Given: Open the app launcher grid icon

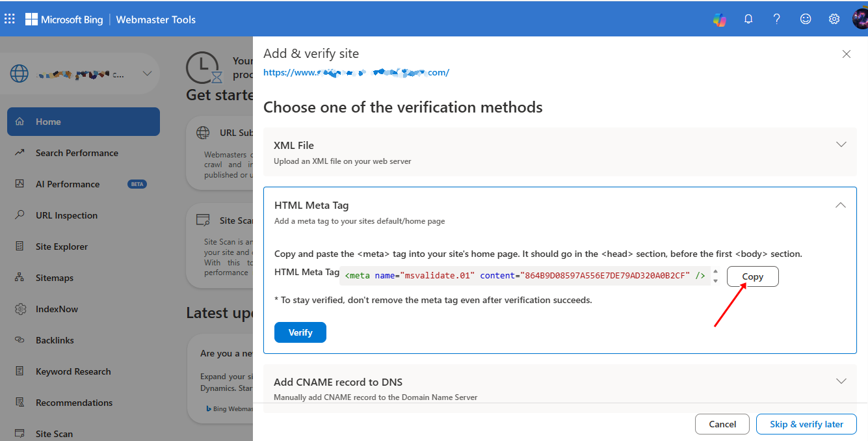Looking at the screenshot, I should point(10,19).
